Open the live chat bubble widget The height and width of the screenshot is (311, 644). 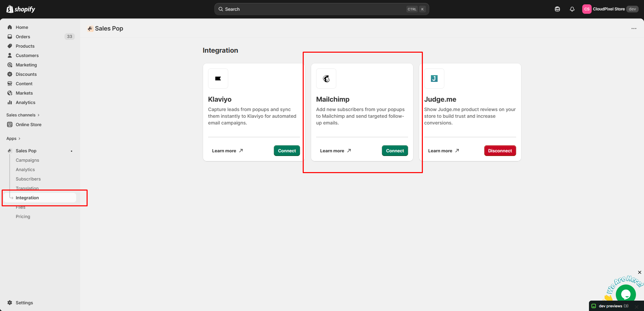tap(626, 294)
